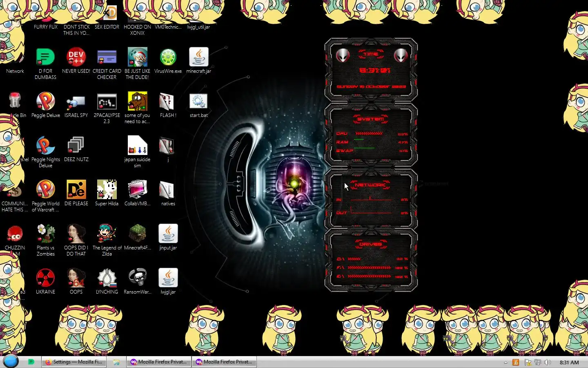Open the green pinned app on taskbar
This screenshot has height=368, width=588.
tap(31, 362)
